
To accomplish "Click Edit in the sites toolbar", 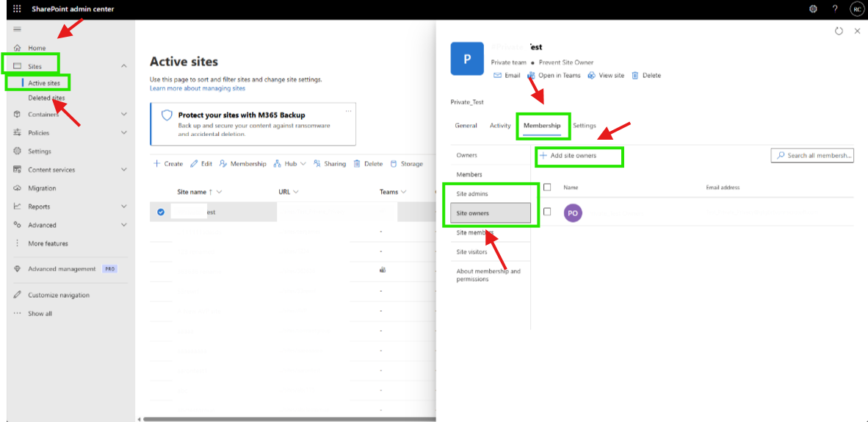I will pyautogui.click(x=201, y=164).
